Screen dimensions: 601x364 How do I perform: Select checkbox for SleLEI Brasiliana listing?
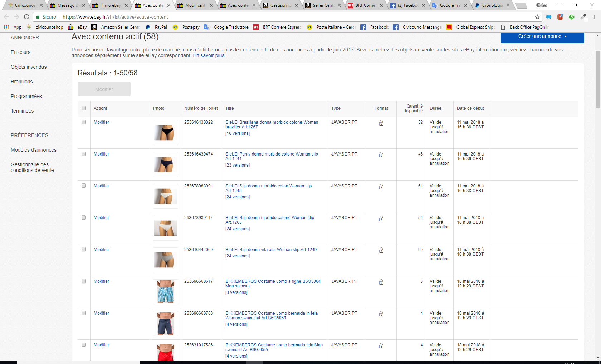point(84,122)
